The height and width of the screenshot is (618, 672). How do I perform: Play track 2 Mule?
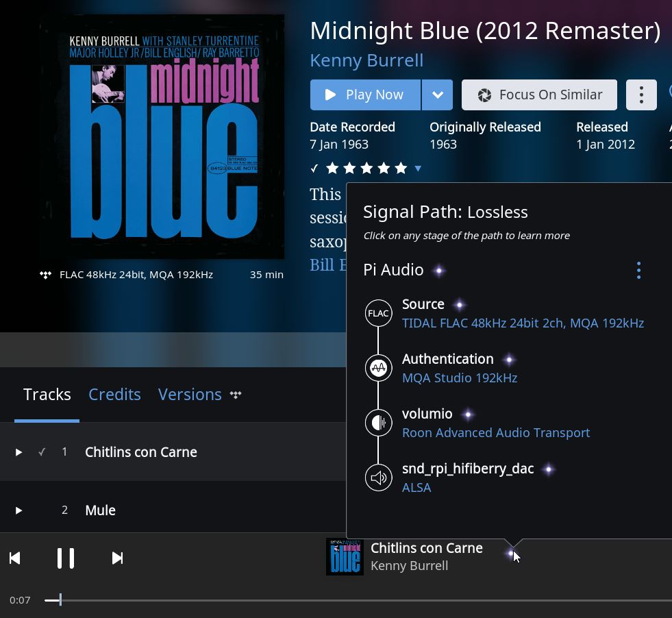click(18, 510)
